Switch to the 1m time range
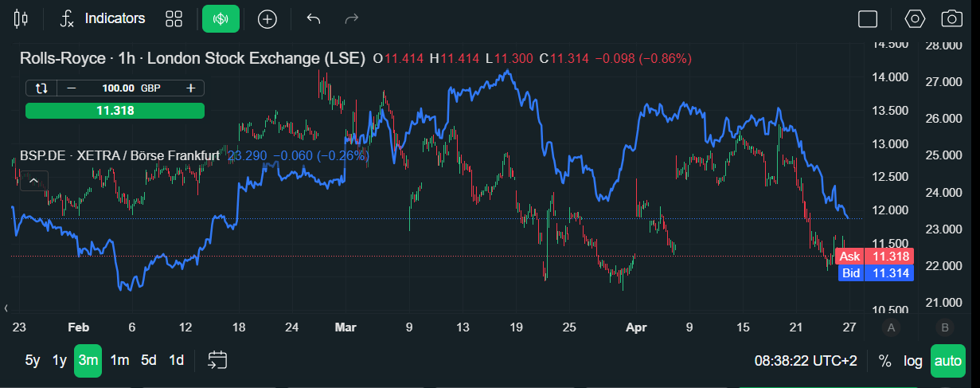 119,360
